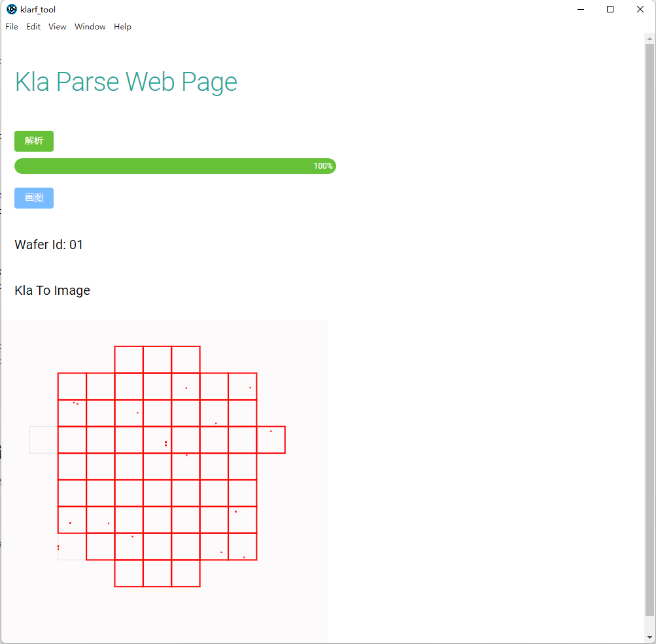Screen dimensions: 656x644
Task: Minimize the klarf_tool window
Action: (x=581, y=9)
